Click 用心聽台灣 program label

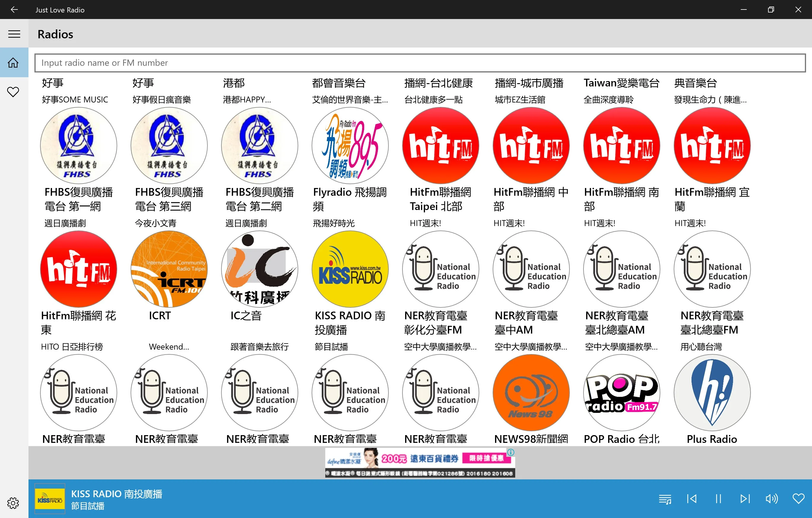click(x=701, y=347)
